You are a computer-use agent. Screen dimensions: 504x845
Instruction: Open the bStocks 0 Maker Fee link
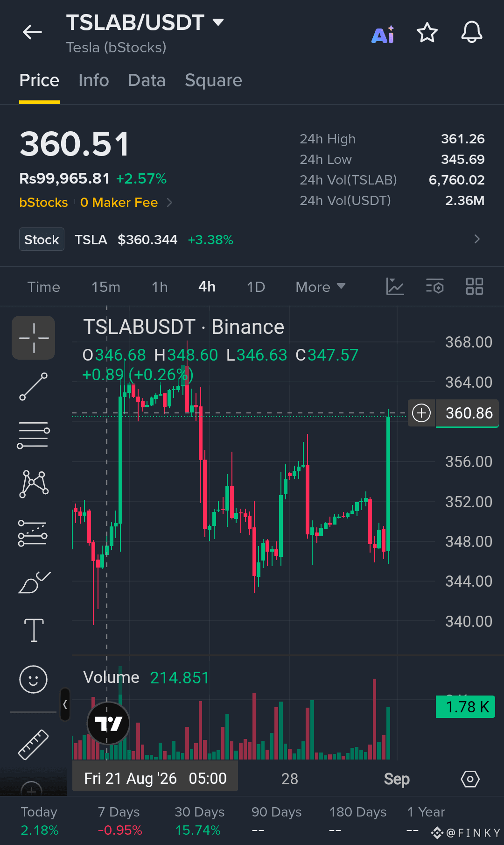(x=96, y=203)
